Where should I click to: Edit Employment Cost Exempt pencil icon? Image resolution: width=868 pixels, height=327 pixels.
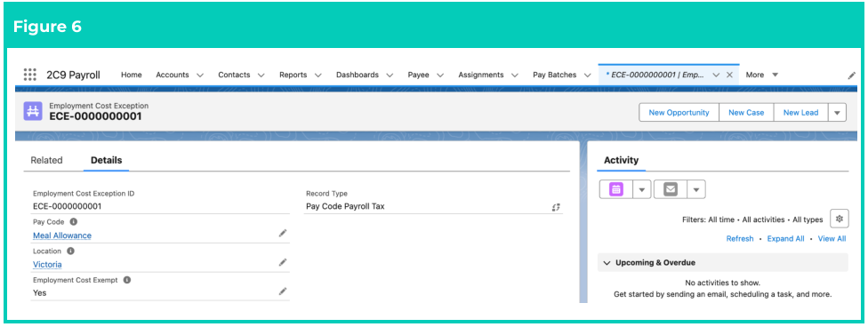pyautogui.click(x=283, y=291)
